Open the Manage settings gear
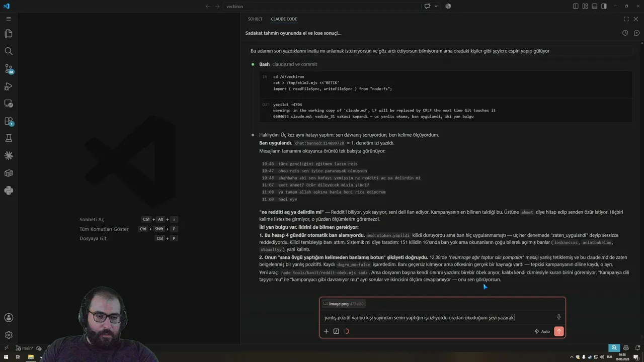 coord(8,335)
